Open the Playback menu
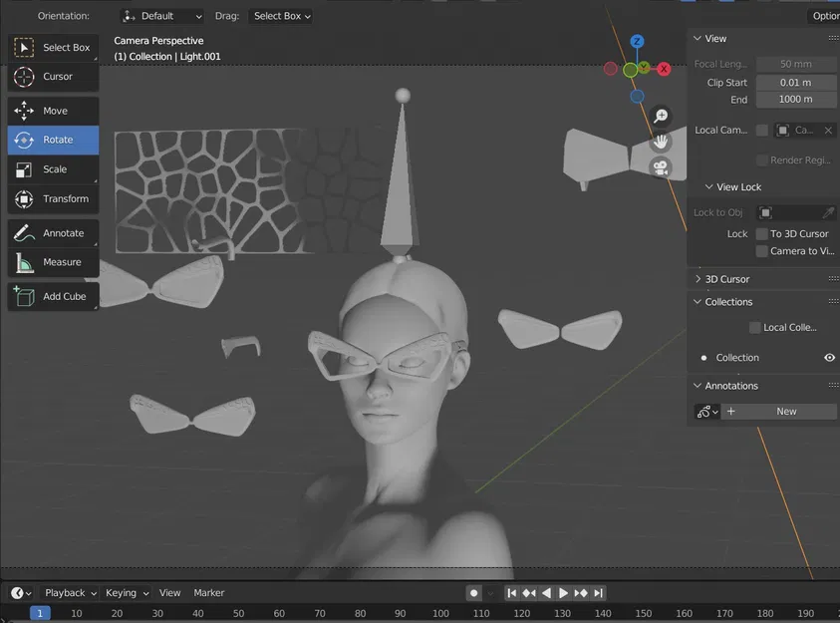 coord(70,593)
